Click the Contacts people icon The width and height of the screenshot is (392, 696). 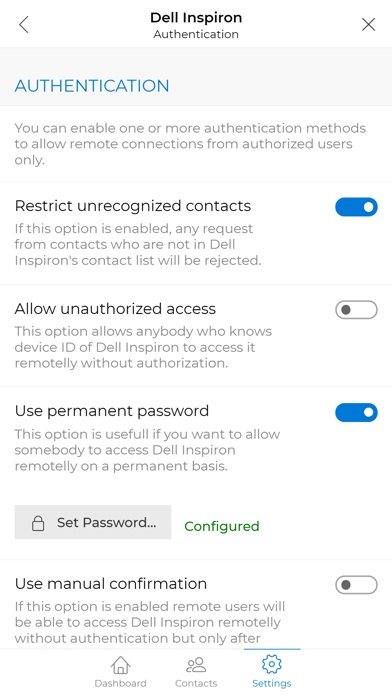[x=196, y=665]
